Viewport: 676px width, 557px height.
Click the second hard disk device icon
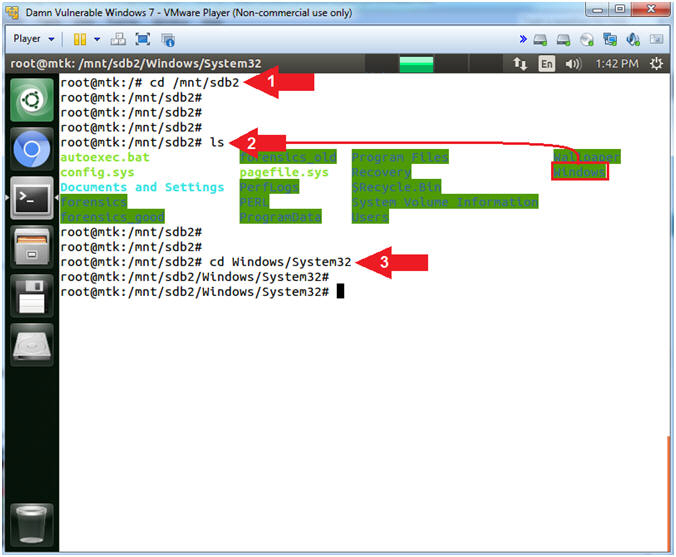click(x=563, y=40)
